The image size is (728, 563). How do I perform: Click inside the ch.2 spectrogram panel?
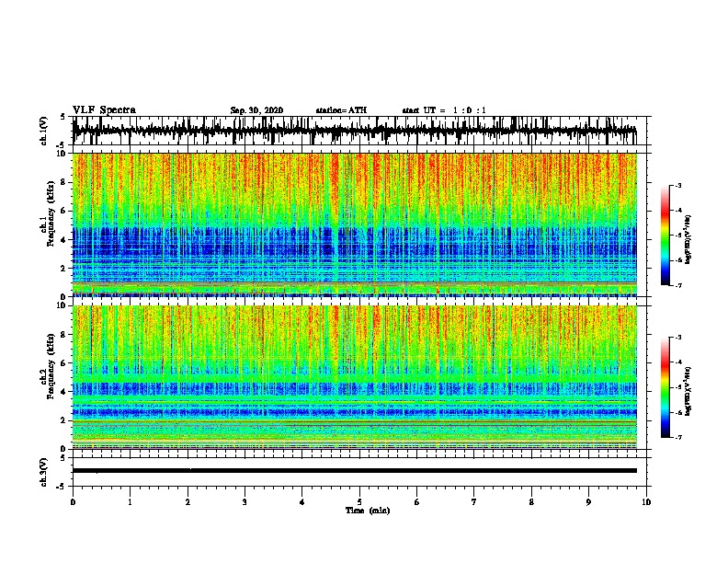354,377
